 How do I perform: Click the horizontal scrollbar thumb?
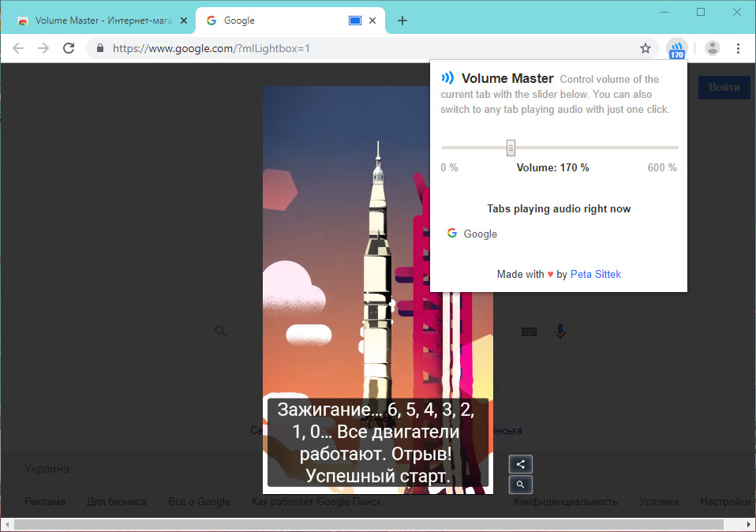click(369, 524)
